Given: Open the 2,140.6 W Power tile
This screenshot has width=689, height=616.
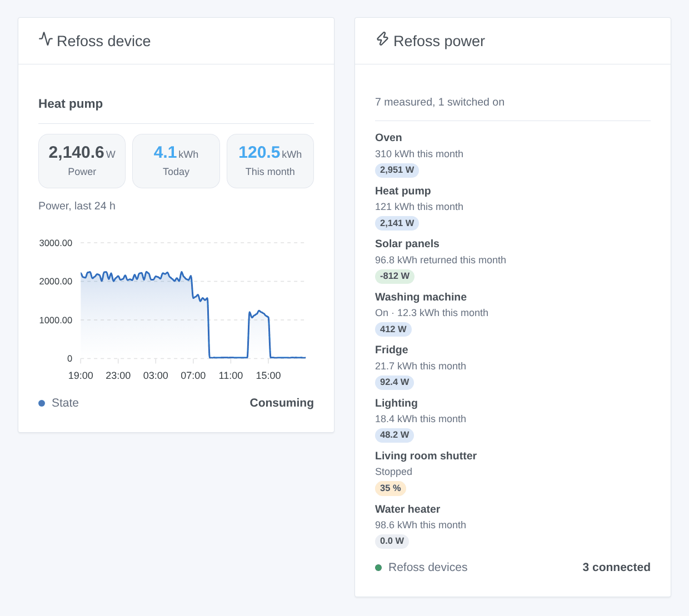Looking at the screenshot, I should point(82,161).
